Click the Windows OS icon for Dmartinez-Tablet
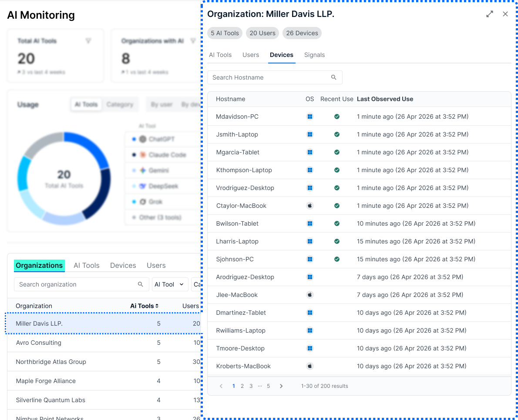 [310, 313]
